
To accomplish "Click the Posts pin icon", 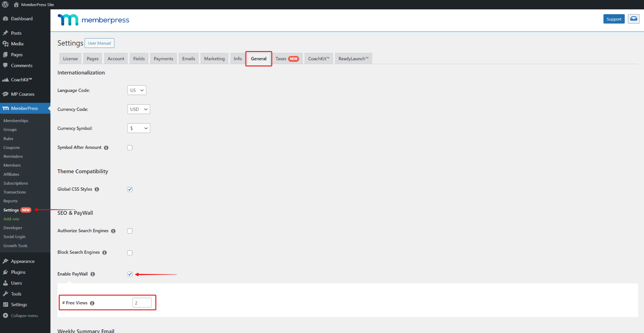I will [x=5, y=33].
